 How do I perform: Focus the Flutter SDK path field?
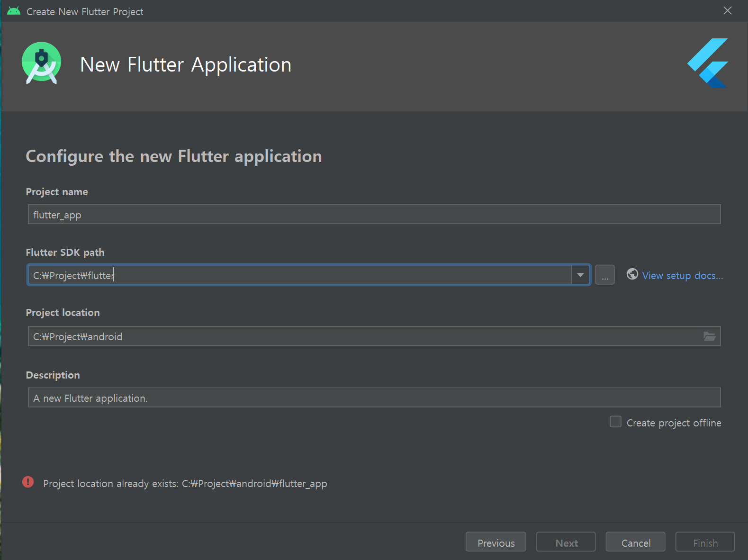(x=299, y=275)
